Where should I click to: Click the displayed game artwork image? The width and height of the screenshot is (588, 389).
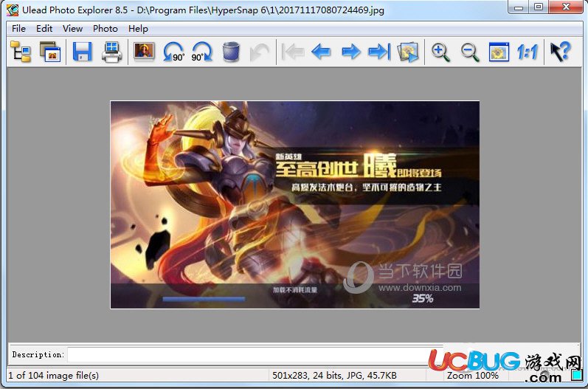[x=295, y=204]
